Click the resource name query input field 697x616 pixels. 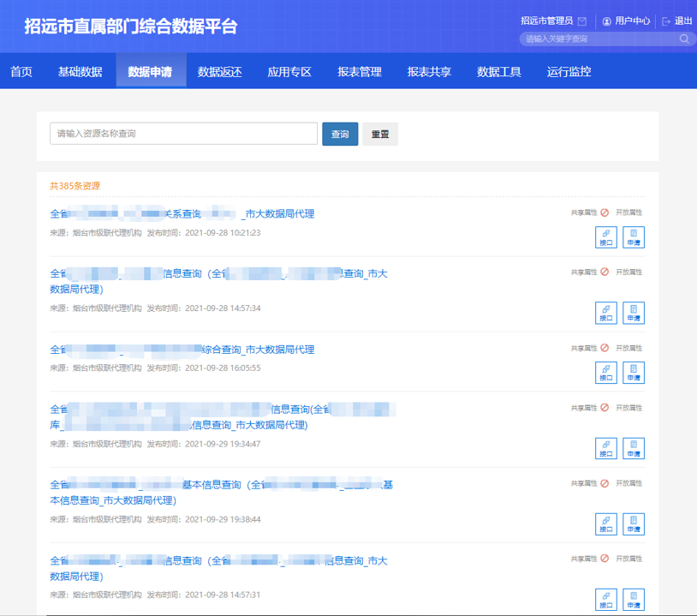click(183, 134)
